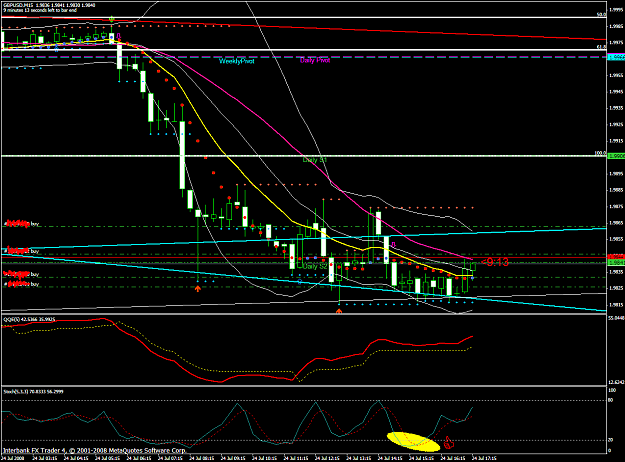Click the 24 Jul 15:15 time label
This screenshot has height=462, width=625.
422,458
